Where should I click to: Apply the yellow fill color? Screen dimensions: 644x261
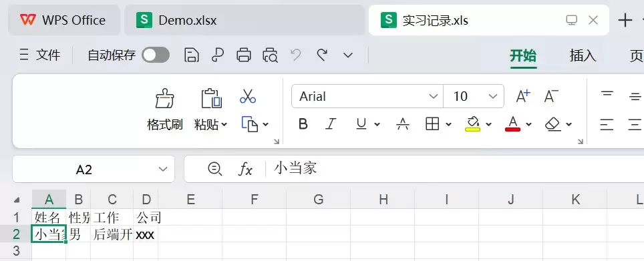[x=473, y=124]
